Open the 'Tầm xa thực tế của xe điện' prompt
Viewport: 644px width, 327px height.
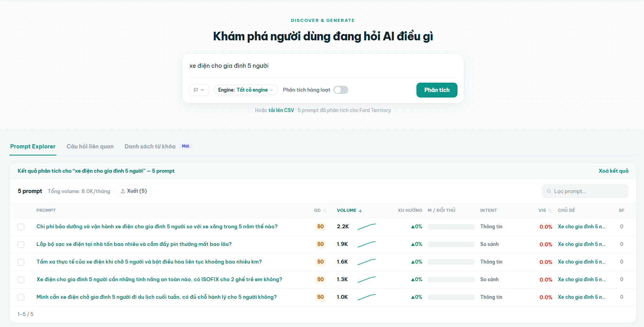tap(149, 262)
